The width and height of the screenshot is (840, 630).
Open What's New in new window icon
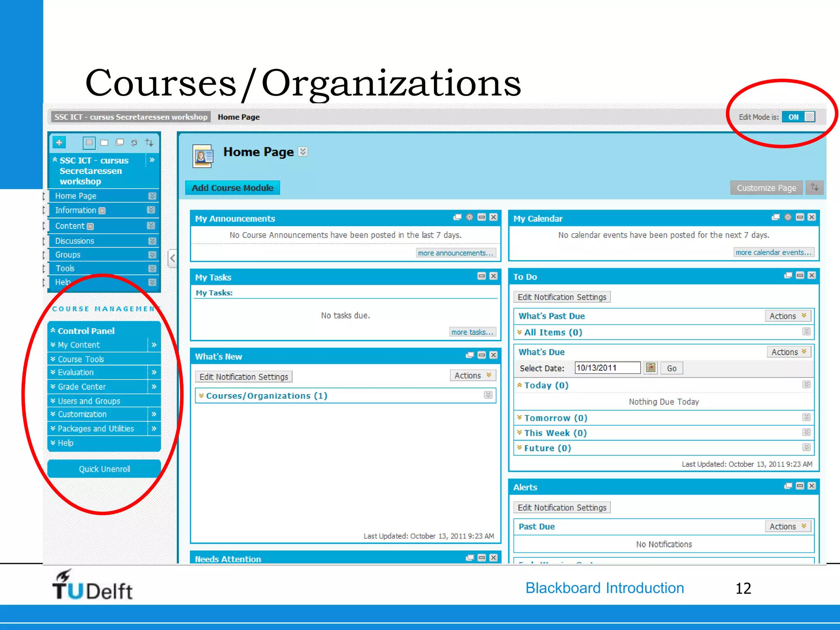pos(470,355)
